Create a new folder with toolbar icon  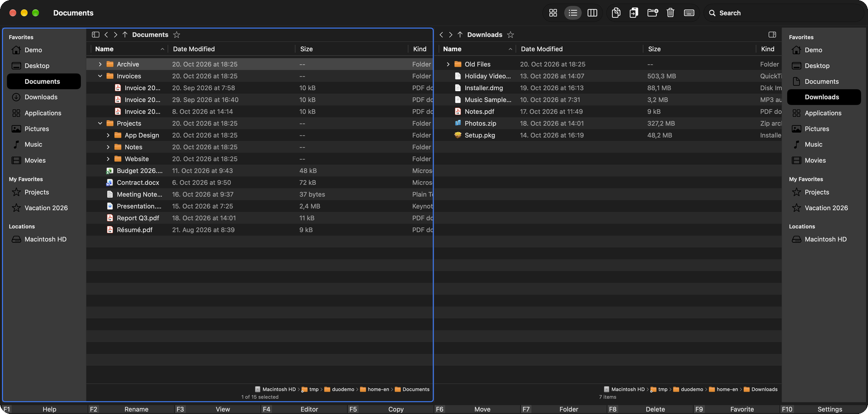point(652,13)
